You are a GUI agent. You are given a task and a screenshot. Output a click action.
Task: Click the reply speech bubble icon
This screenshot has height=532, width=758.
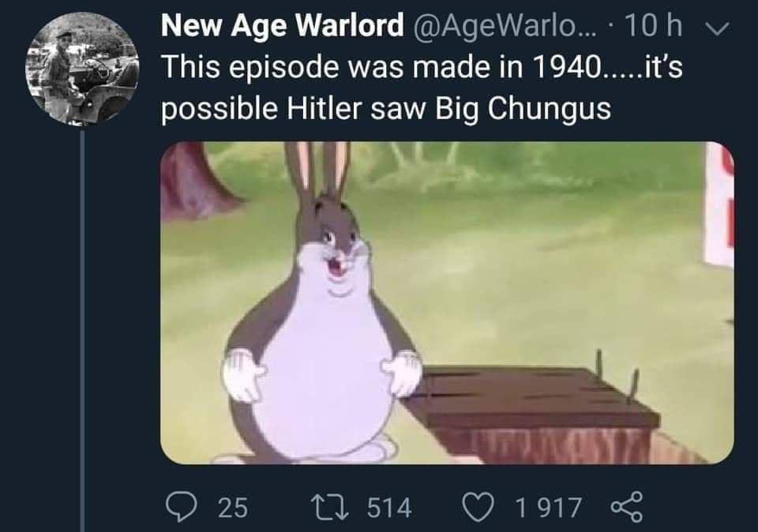tap(182, 507)
